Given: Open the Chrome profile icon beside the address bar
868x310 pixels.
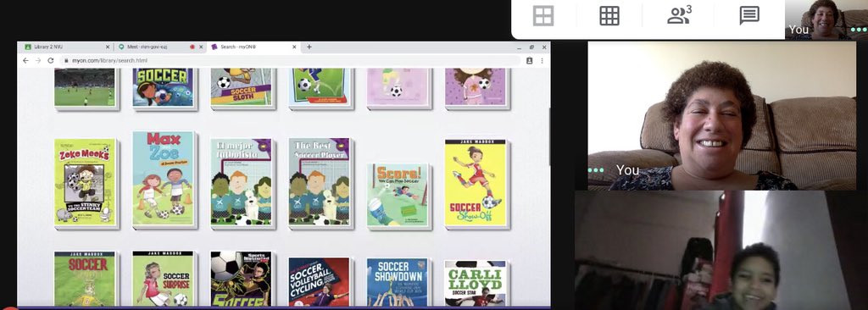Looking at the screenshot, I should pos(529,60).
